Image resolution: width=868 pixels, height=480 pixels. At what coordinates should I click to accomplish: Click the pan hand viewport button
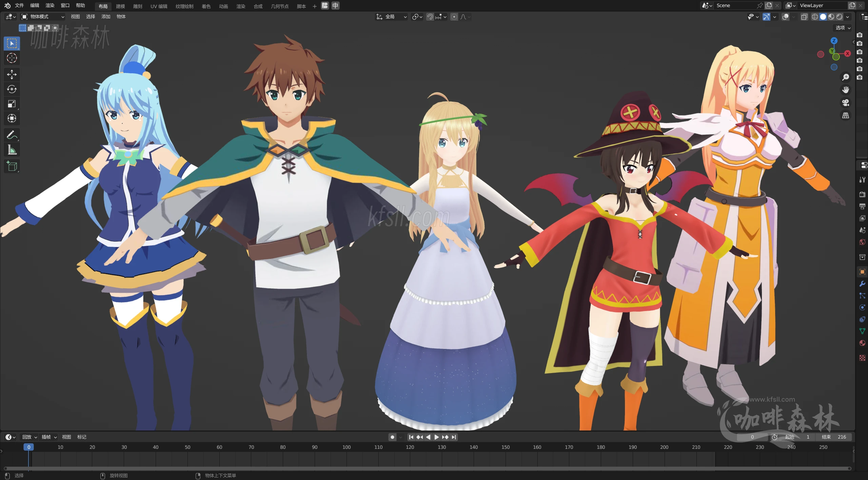coord(846,90)
